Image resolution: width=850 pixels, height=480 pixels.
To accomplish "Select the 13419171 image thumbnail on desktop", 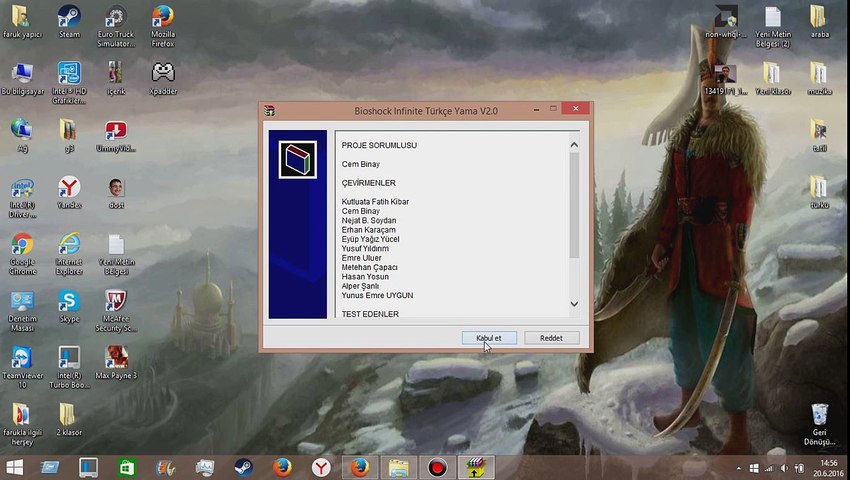I will point(725,79).
